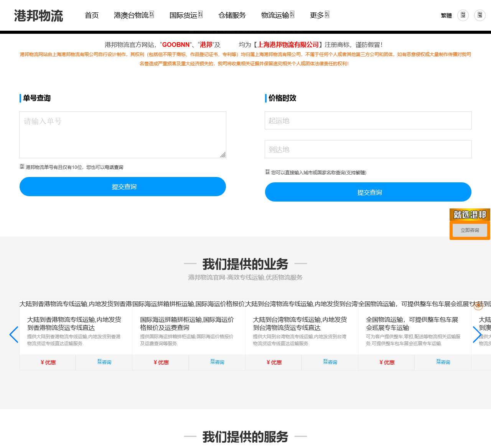
Task: Click the 我们提供的业务 heading
Action: click(x=245, y=264)
